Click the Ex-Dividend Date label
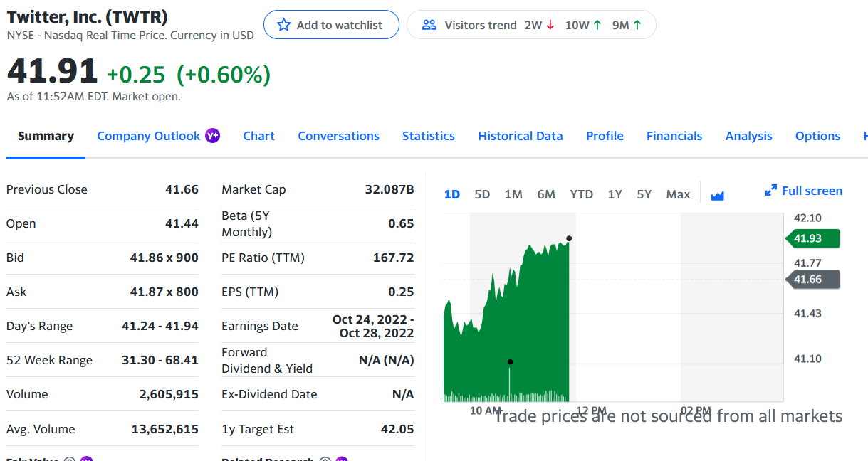 click(269, 394)
